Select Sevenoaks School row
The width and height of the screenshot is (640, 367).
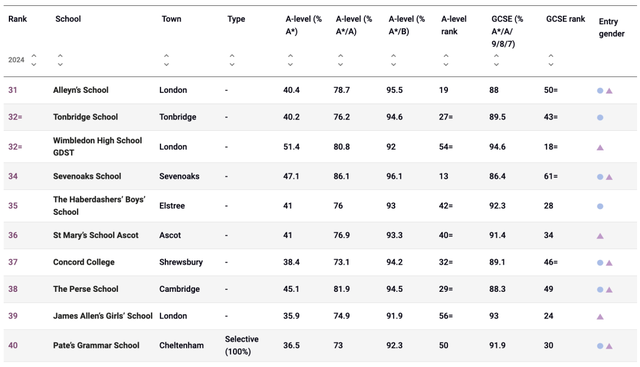320,176
